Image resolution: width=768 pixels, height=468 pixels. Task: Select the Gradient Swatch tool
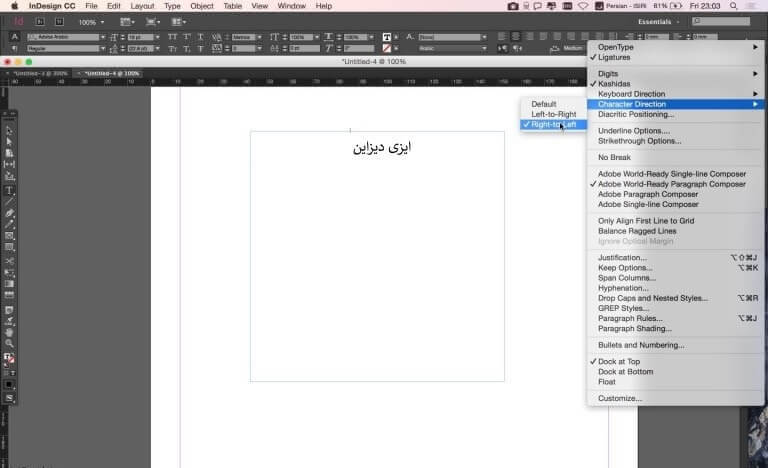pyautogui.click(x=9, y=284)
